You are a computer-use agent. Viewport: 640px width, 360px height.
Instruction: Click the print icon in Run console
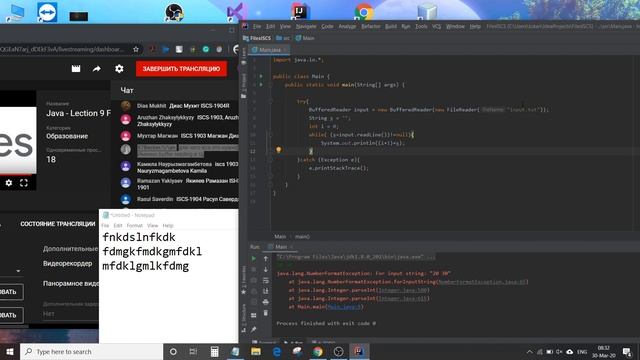tap(266, 302)
